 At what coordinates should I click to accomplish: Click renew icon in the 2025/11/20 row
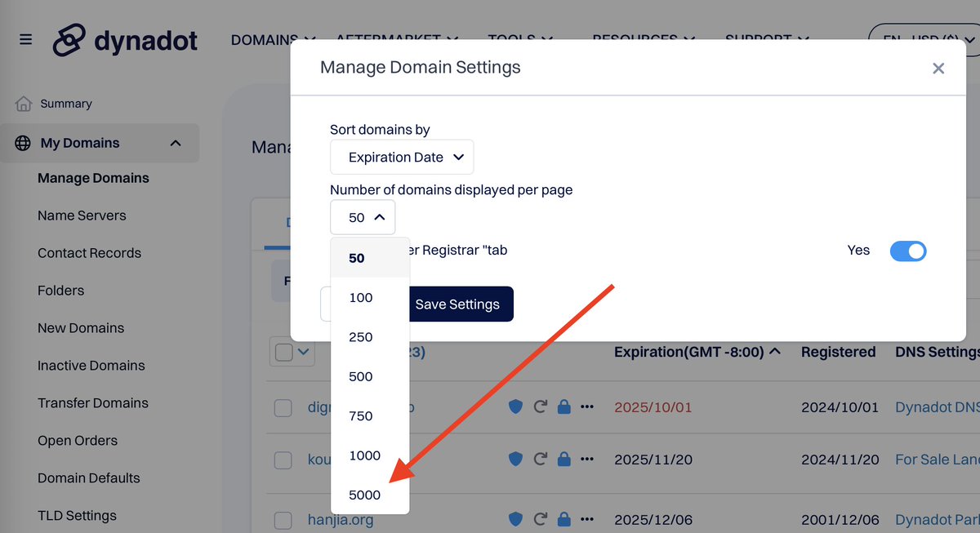click(x=540, y=460)
